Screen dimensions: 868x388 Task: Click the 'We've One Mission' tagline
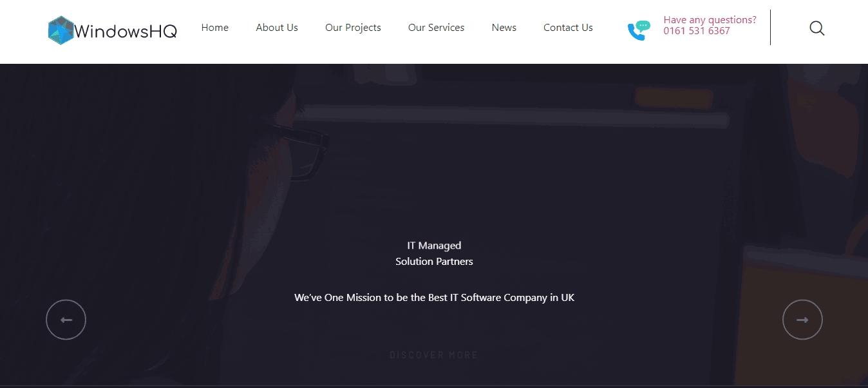434,298
